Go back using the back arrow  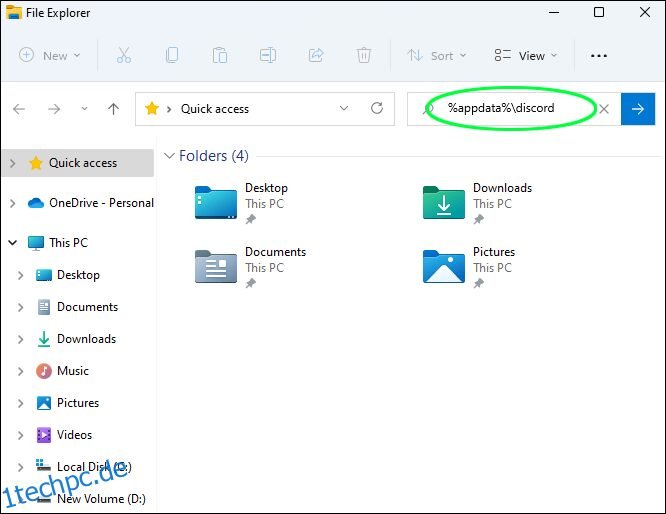tap(19, 109)
